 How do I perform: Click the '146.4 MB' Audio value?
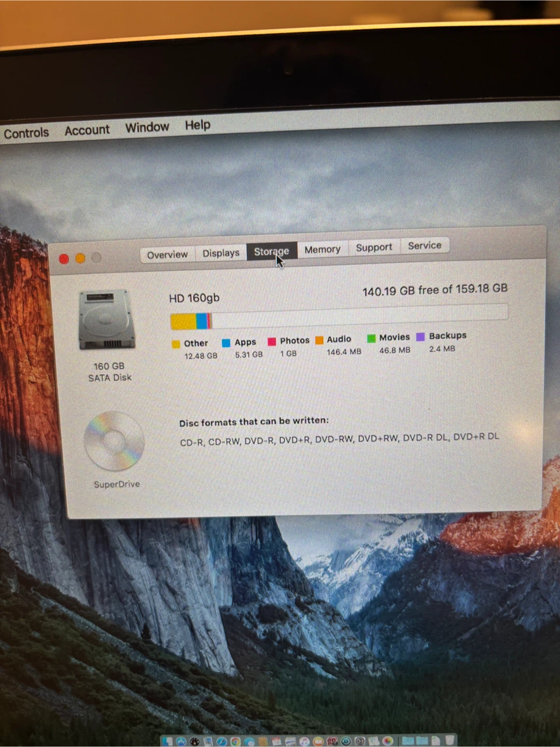(344, 352)
